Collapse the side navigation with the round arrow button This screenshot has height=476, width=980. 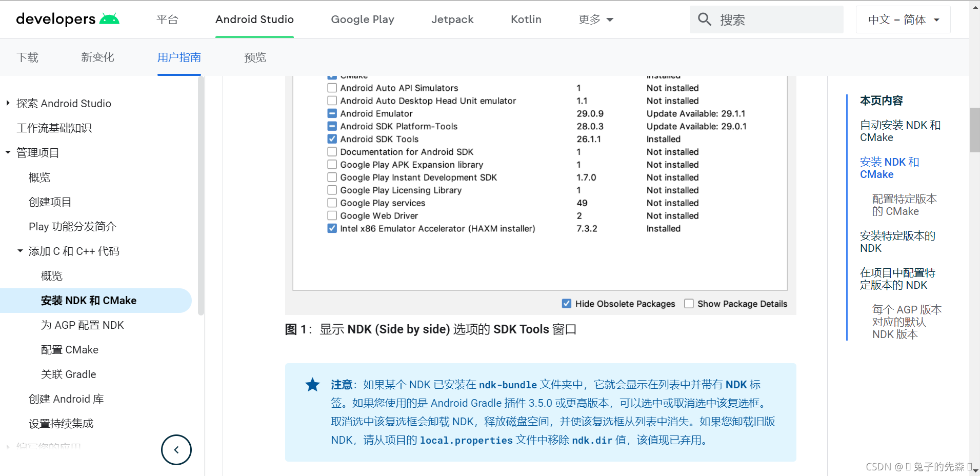(176, 450)
